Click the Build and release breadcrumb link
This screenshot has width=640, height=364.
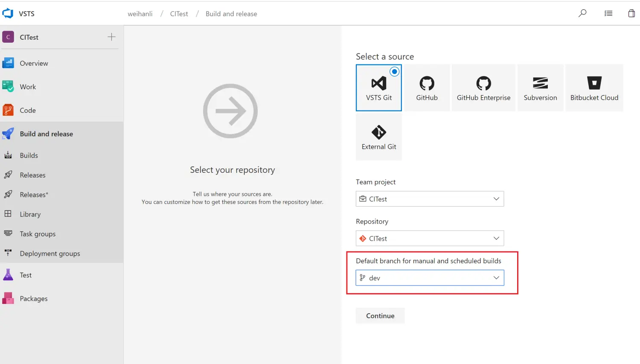231,14
